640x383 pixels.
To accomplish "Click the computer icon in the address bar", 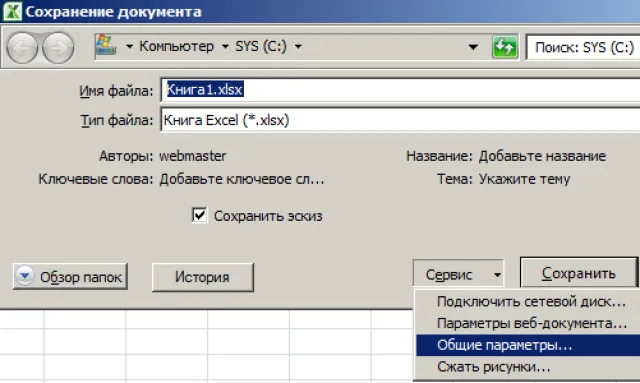I will [x=106, y=45].
